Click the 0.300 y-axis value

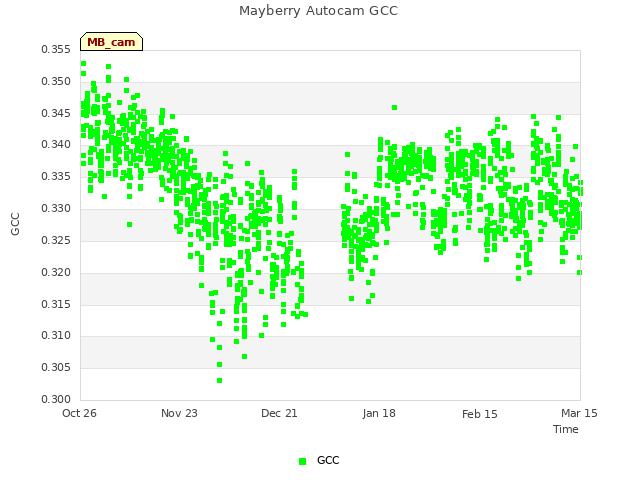tap(56, 400)
